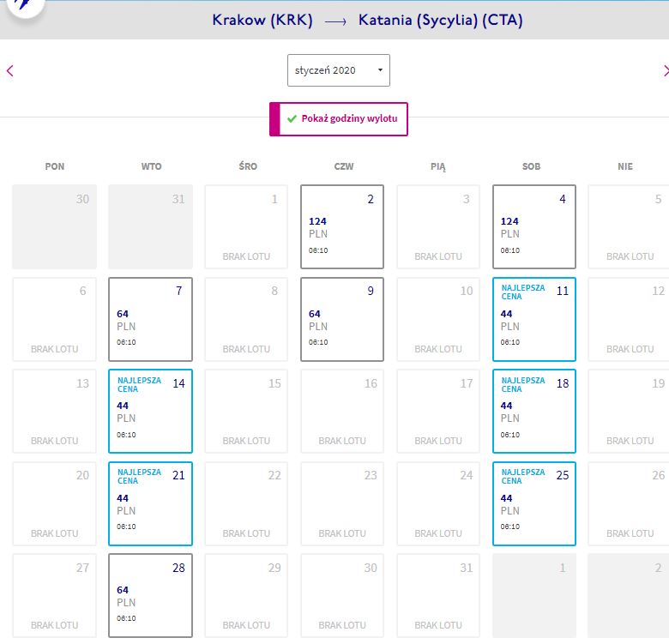Click January 10 cell with no flight
The image size is (669, 644).
click(438, 320)
